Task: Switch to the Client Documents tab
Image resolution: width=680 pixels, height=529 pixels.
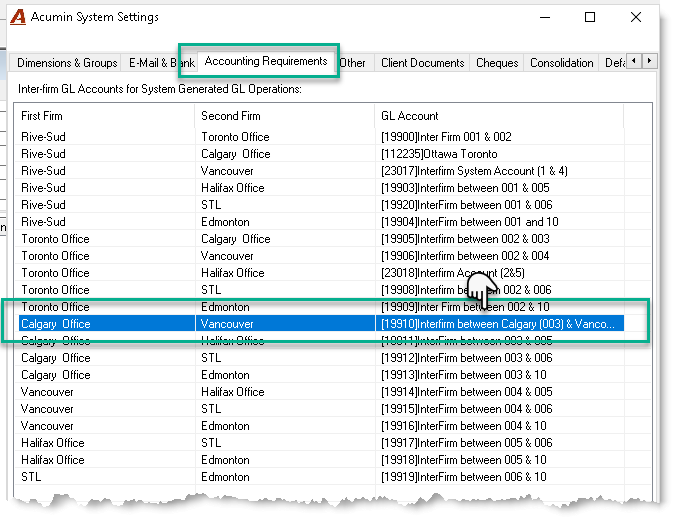Action: click(422, 63)
